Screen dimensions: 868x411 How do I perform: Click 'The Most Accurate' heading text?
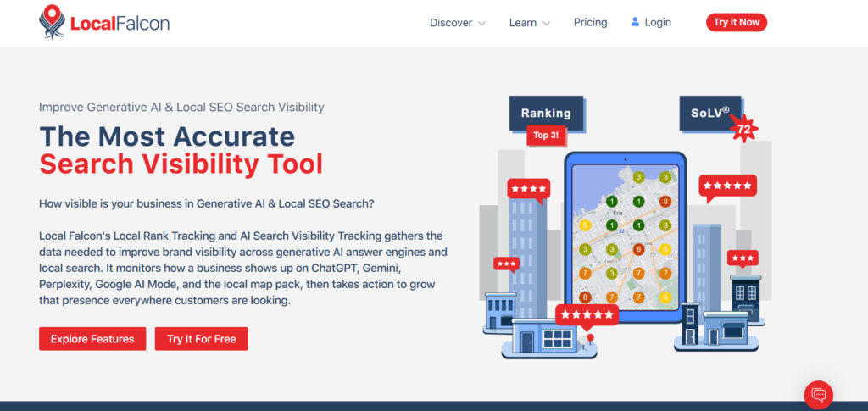pyautogui.click(x=167, y=136)
